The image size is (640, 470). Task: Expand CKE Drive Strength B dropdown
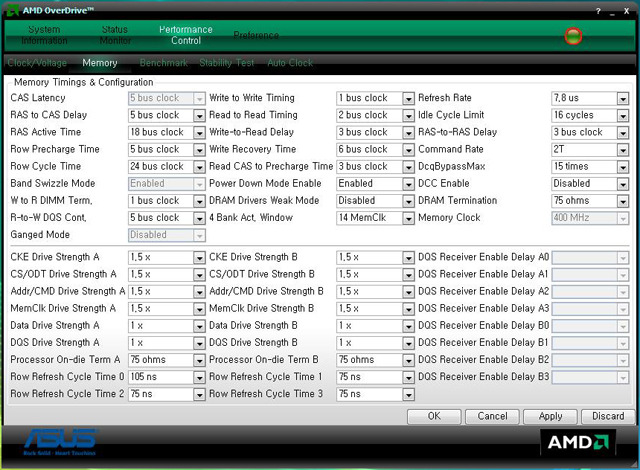click(408, 257)
